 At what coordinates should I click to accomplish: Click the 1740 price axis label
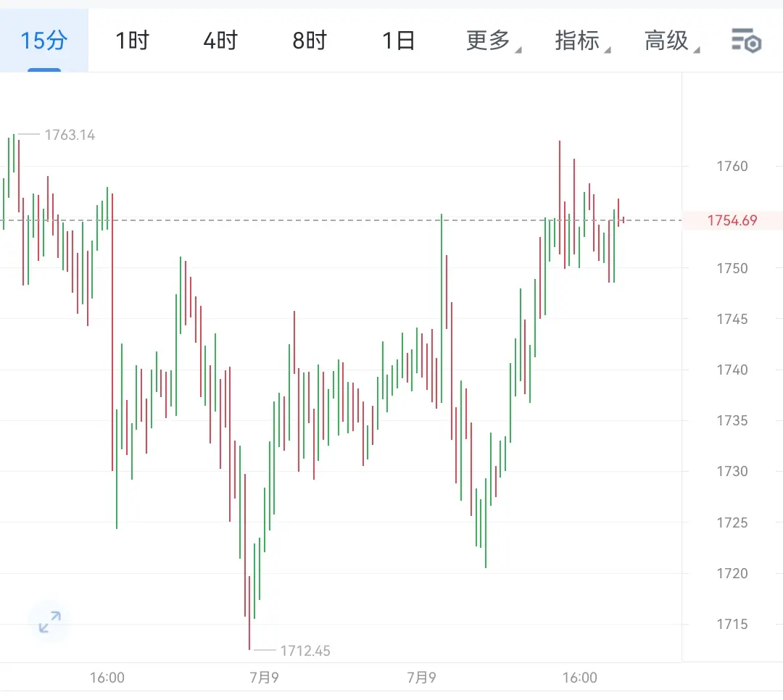pyautogui.click(x=732, y=370)
